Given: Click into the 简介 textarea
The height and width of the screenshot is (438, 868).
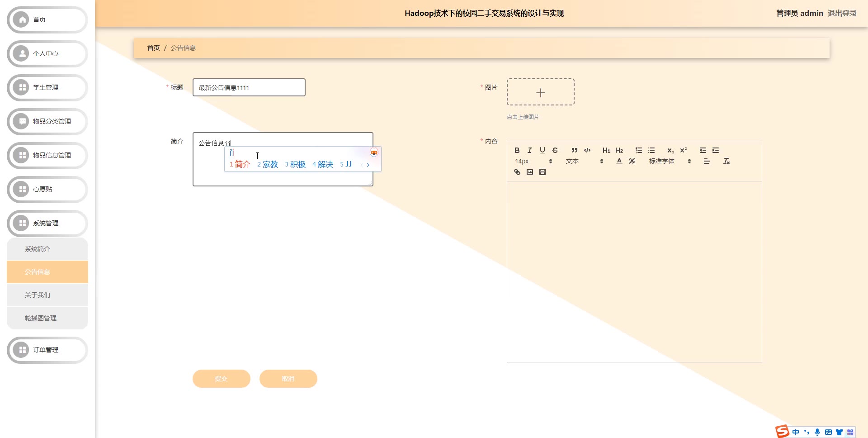Looking at the screenshot, I should (x=283, y=159).
